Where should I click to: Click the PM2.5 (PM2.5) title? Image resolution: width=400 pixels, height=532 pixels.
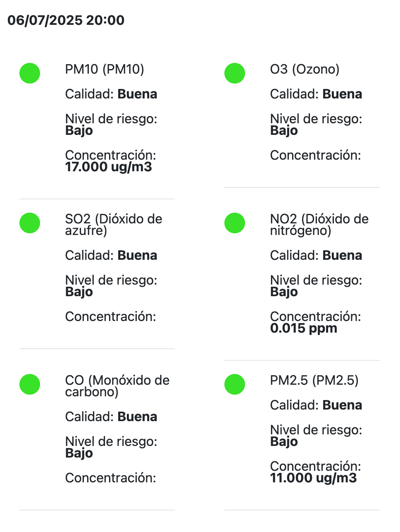[x=314, y=380]
